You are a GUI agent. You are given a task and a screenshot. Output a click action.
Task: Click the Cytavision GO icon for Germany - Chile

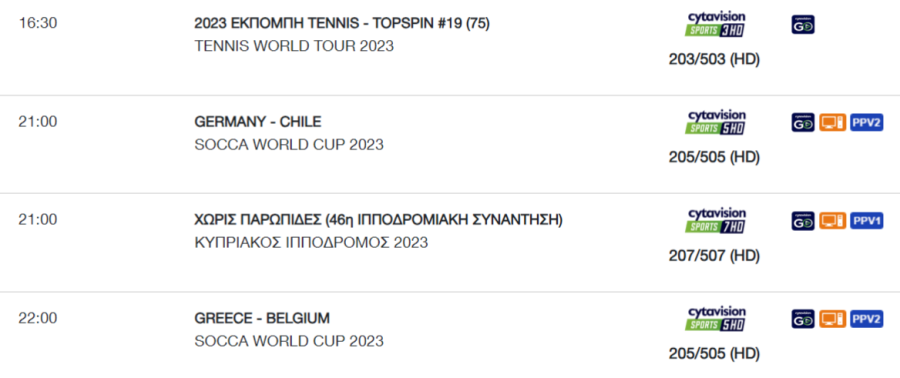coord(803,122)
